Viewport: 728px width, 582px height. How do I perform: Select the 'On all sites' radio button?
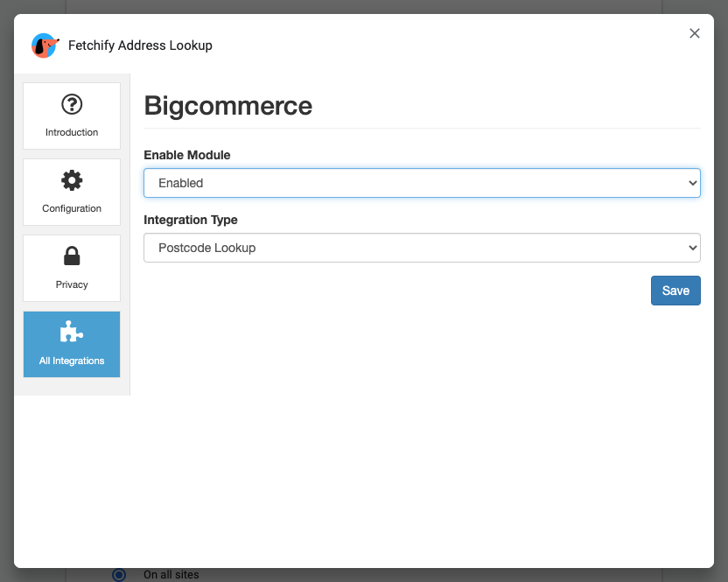119,575
